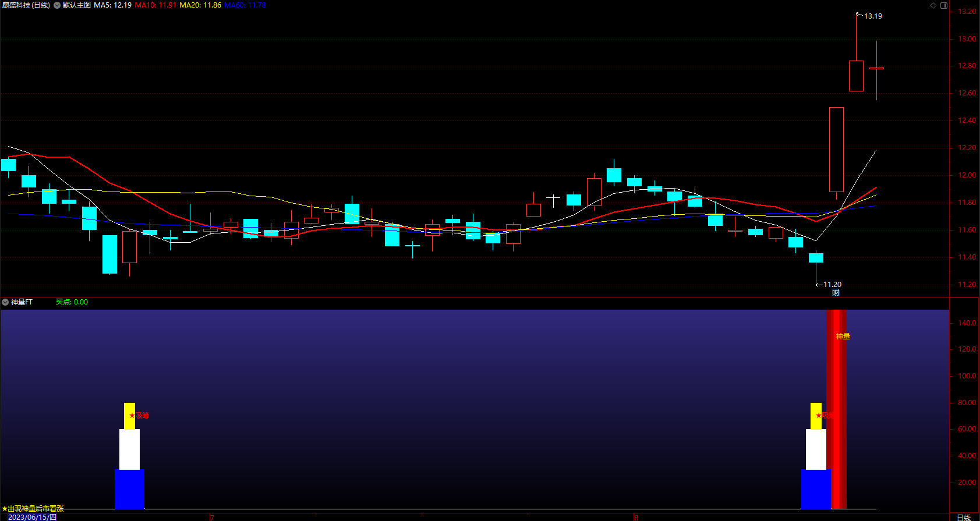Click the 13.19 high price marker
The image size is (980, 521).
coord(873,16)
